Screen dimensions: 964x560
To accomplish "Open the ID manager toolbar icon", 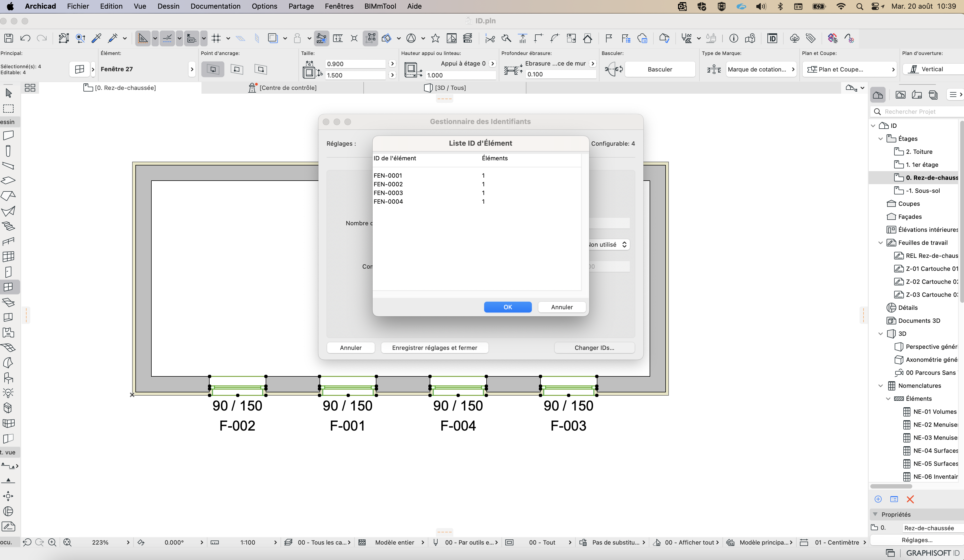I will click(772, 38).
